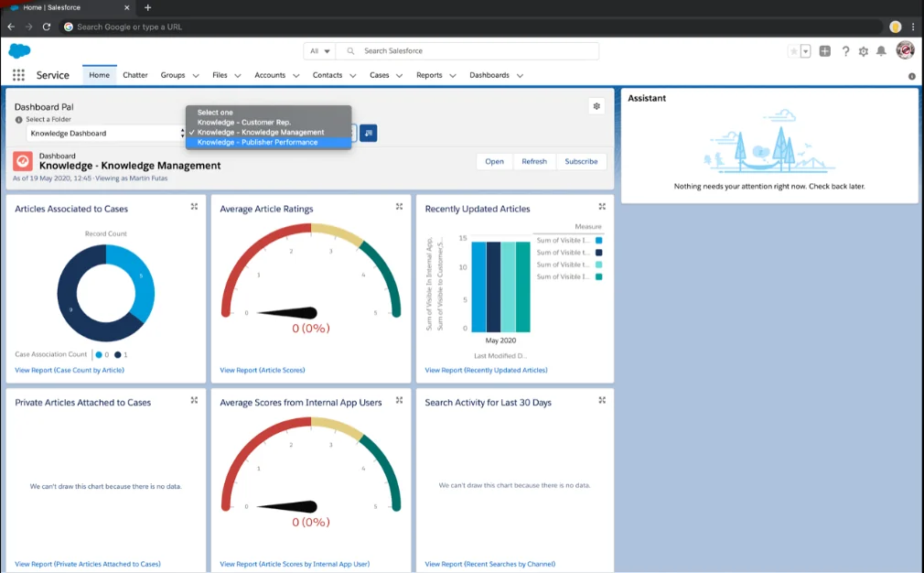Go back in the browser
Screen dimensions: 924x573
[11, 27]
